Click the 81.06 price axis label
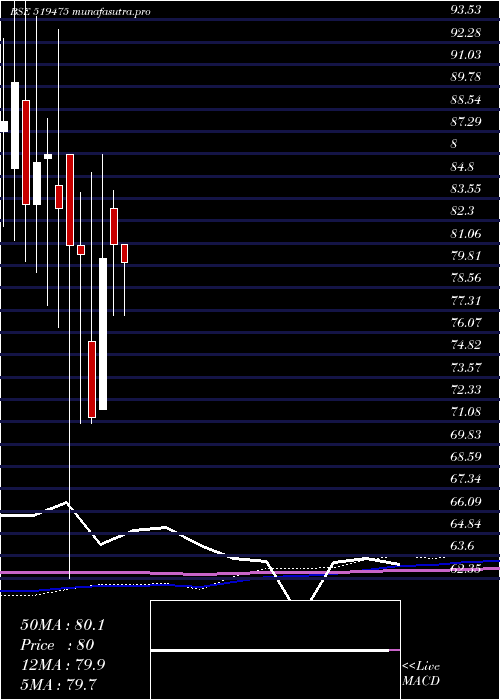The width and height of the screenshot is (500, 700). (466, 233)
